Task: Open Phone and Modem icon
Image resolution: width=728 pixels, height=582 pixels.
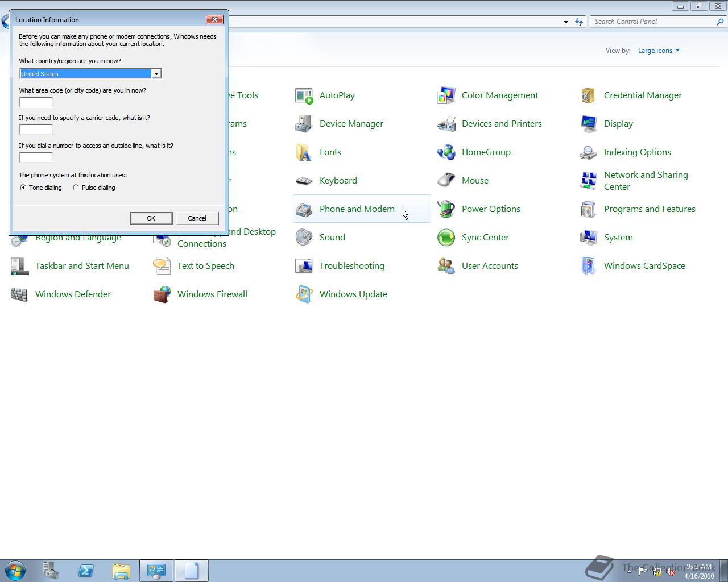Action: (x=304, y=209)
